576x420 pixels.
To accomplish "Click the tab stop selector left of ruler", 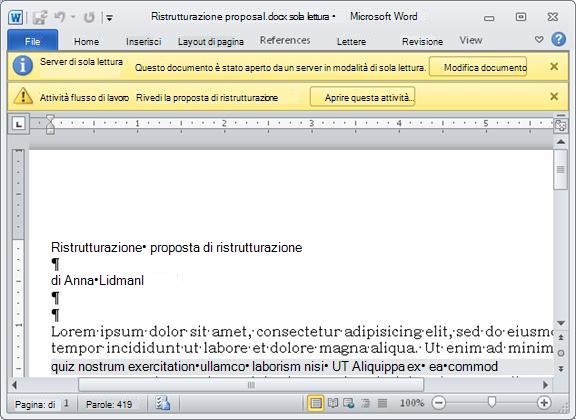I will [x=19, y=124].
